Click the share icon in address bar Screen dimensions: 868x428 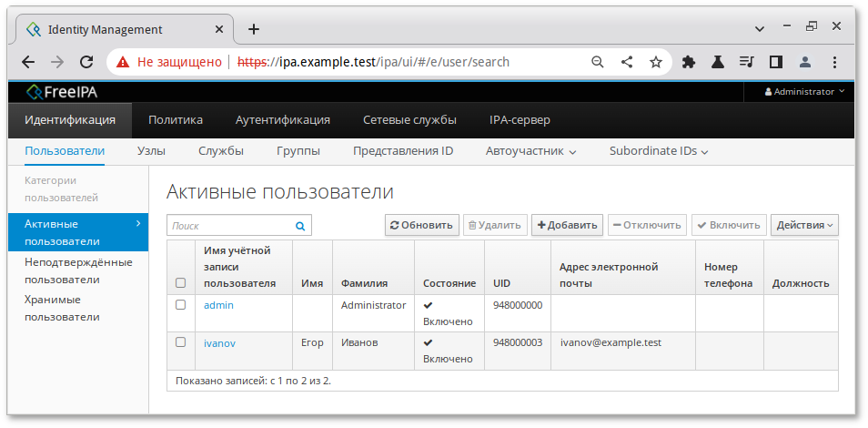(x=627, y=62)
